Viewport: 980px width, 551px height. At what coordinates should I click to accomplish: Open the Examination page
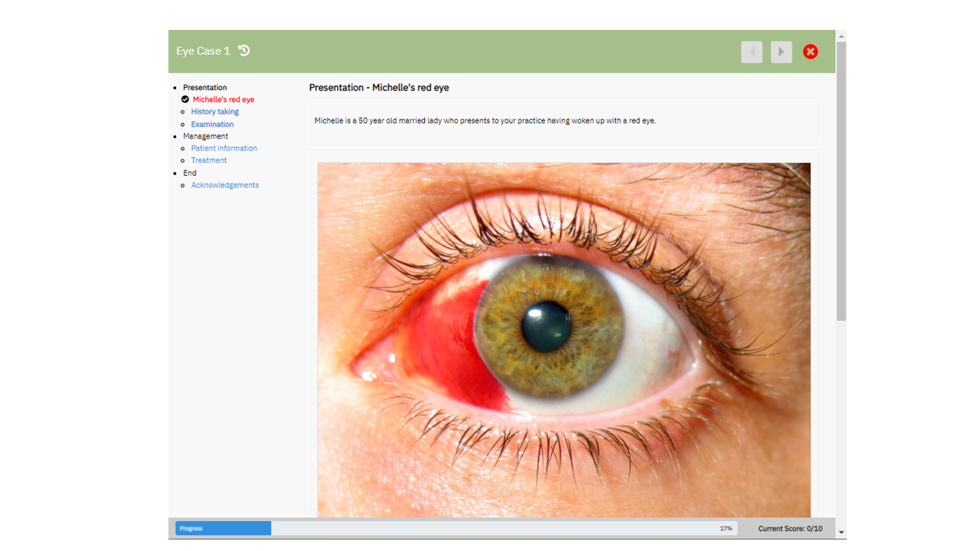click(212, 124)
